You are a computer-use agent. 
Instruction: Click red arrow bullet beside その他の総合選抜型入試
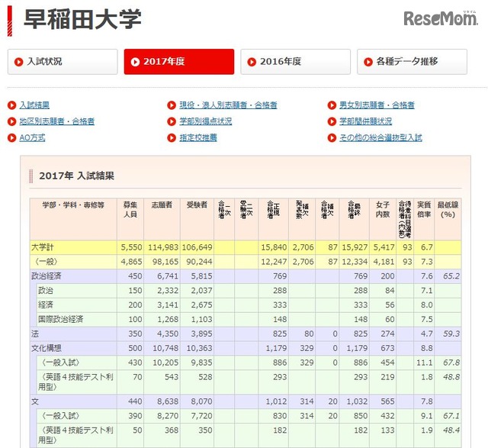(x=332, y=137)
